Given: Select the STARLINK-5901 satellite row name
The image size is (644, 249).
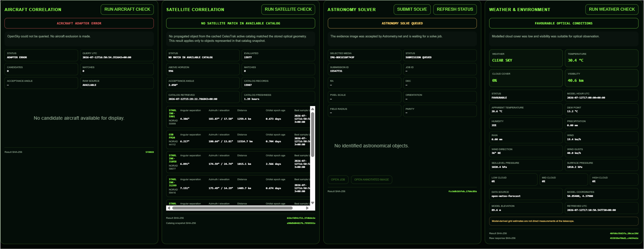Looking at the screenshot, I should (x=173, y=114).
